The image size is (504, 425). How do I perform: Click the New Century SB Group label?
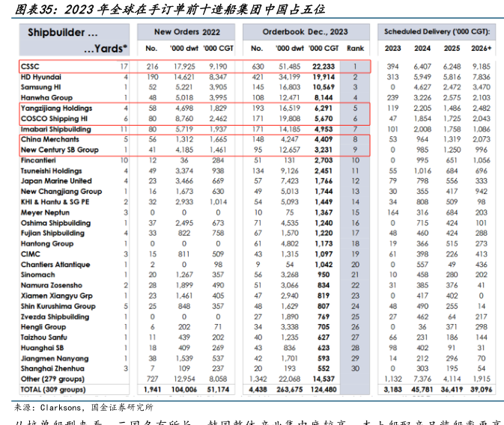(x=59, y=150)
